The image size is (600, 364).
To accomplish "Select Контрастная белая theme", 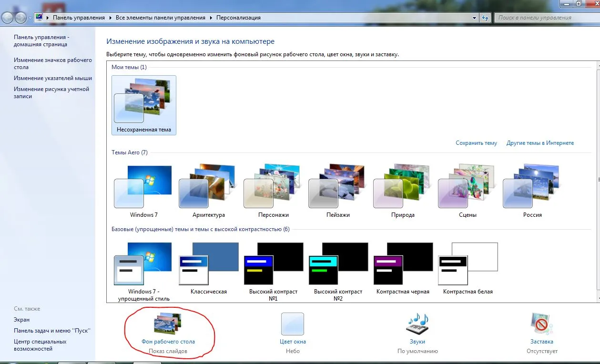I will [468, 268].
